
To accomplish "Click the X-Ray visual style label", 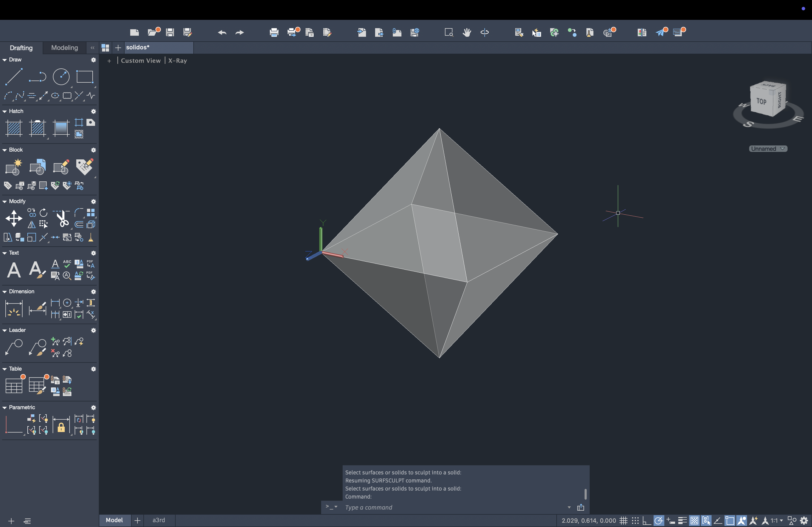I will [x=177, y=61].
